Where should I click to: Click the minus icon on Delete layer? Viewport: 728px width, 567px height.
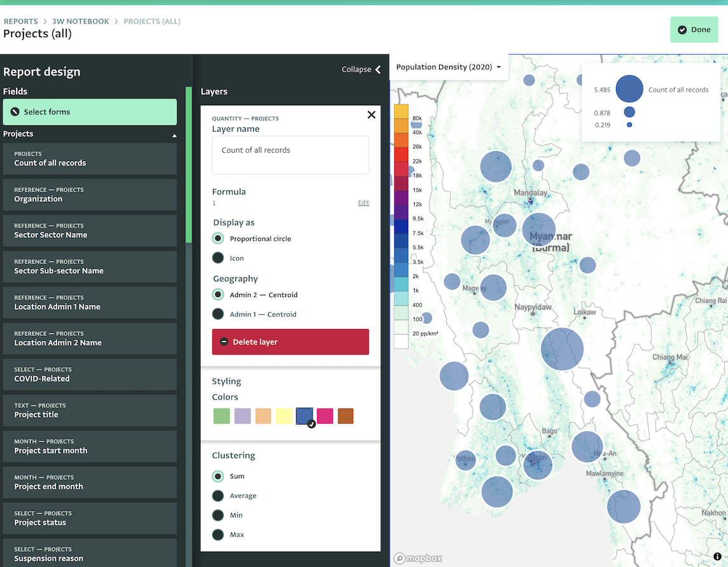[224, 342]
